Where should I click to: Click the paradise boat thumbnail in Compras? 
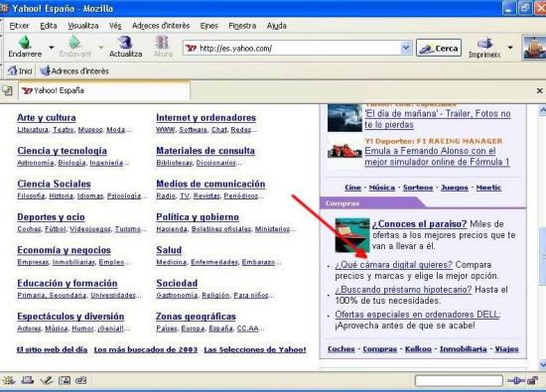[352, 235]
